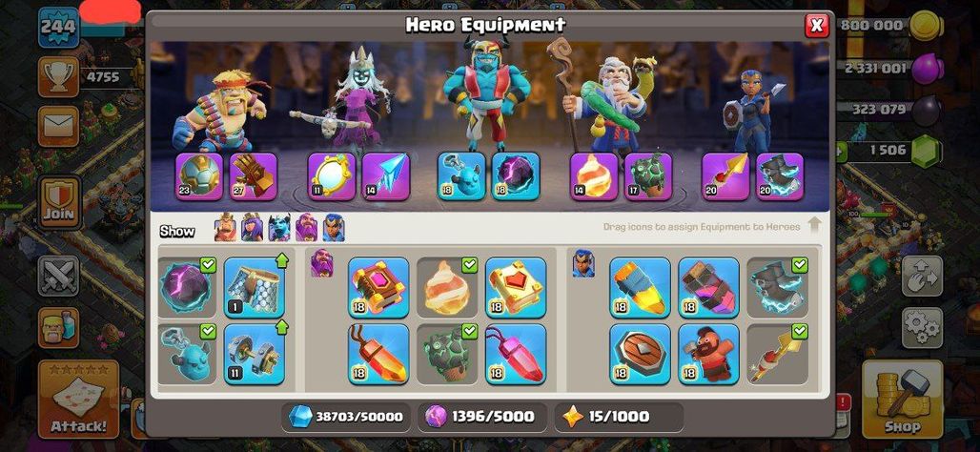Viewport: 980px width, 452px height.
Task: Open the mail inbox button
Action: pos(59,126)
